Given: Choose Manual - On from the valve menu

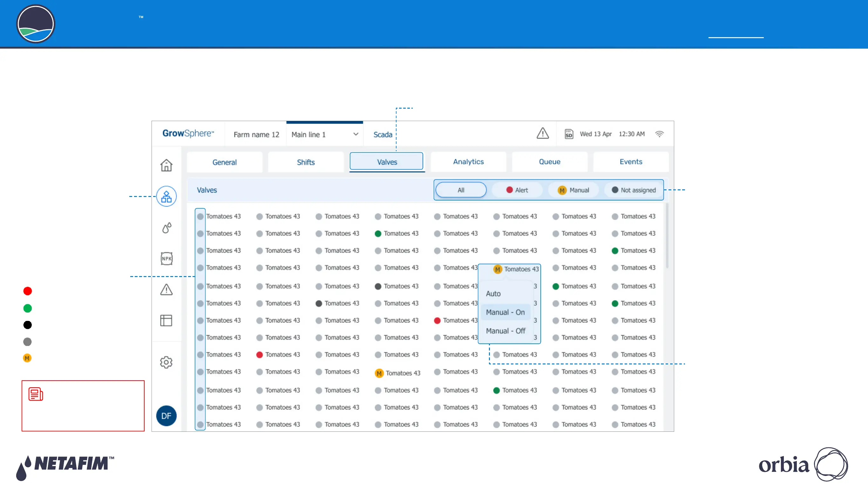Looking at the screenshot, I should 505,312.
